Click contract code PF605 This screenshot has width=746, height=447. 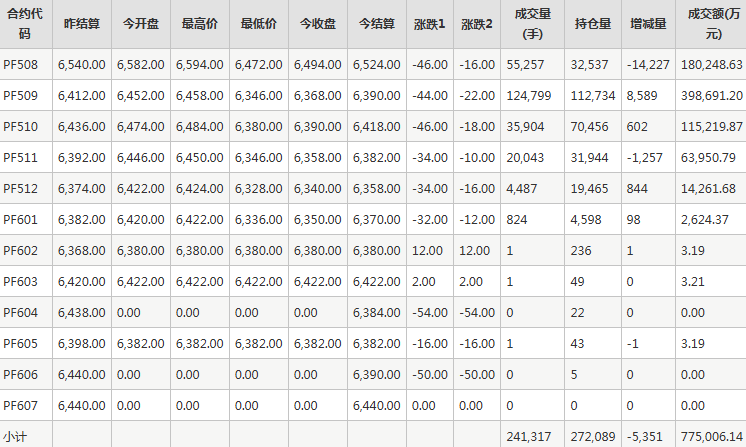20,343
